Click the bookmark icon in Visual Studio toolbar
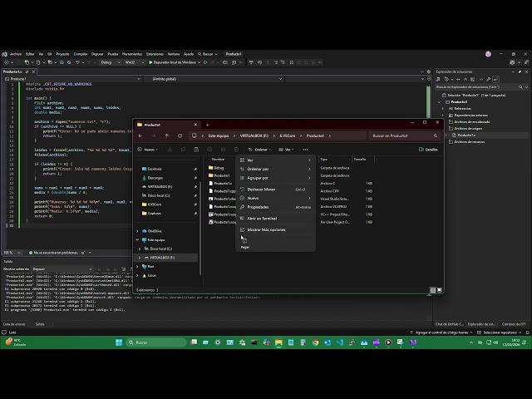This screenshot has width=532, height=399. click(292, 62)
